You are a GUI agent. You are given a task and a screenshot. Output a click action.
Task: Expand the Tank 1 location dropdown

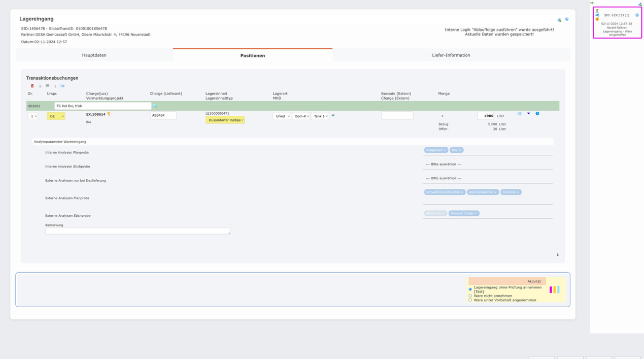(x=320, y=116)
